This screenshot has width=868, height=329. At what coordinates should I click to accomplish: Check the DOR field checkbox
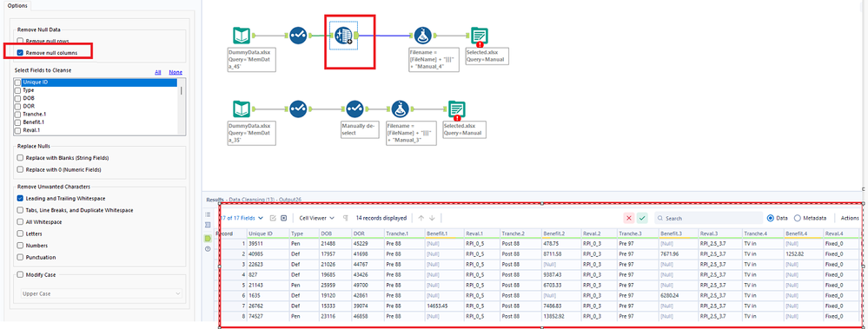[x=18, y=106]
